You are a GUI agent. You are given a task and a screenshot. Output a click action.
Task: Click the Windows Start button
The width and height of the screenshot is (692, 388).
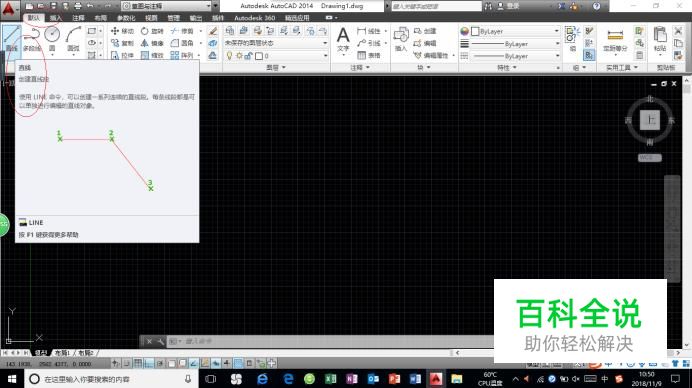tap(12, 379)
